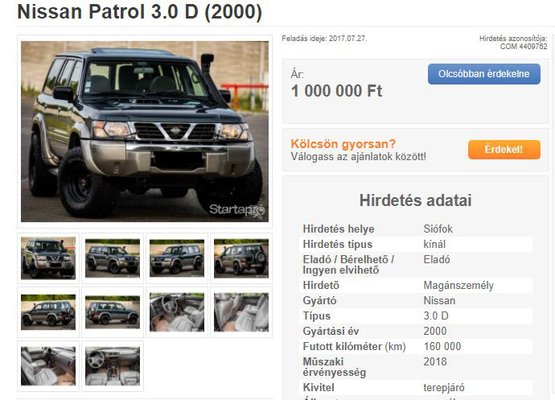Click the 1 000 000 Ft price
The height and width of the screenshot is (400, 555).
[337, 91]
